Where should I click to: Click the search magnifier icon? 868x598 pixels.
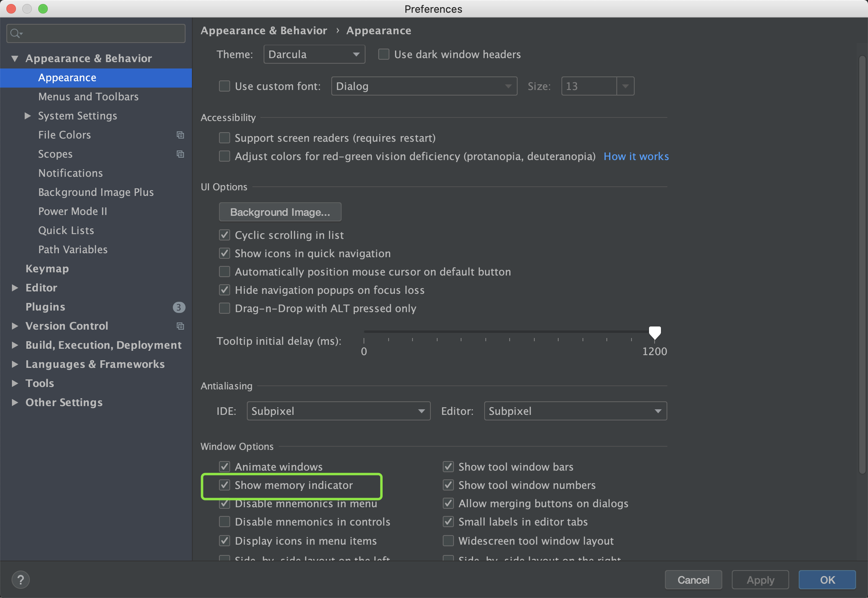(16, 33)
